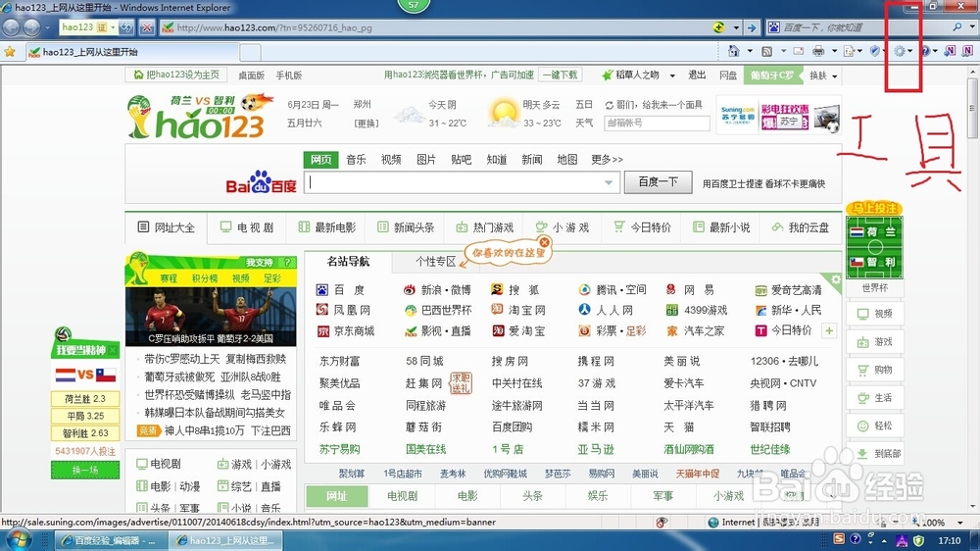This screenshot has height=551, width=980.
Task: Click the green plus add-site icon
Action: (x=829, y=330)
